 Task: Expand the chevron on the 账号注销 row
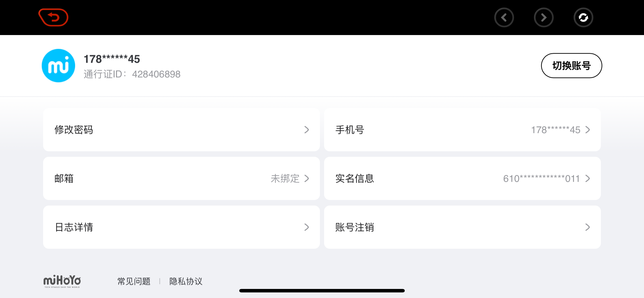coord(587,227)
